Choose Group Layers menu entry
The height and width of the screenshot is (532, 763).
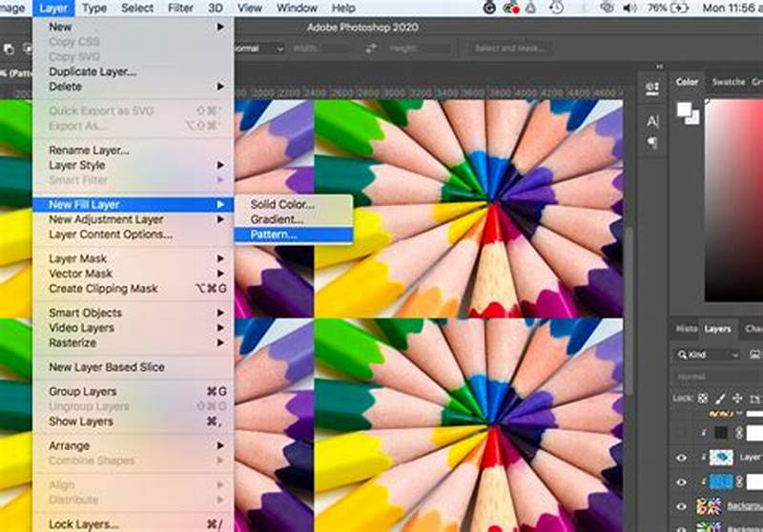click(x=133, y=392)
